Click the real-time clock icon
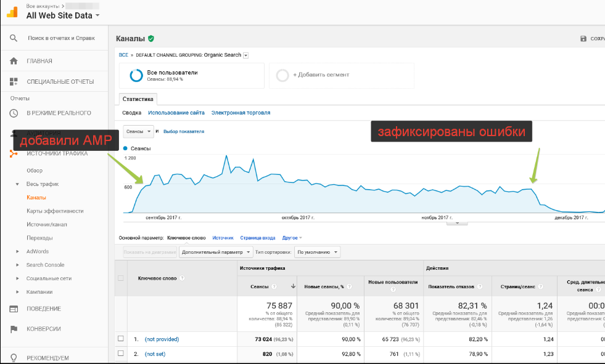The image size is (605, 364). point(14,113)
